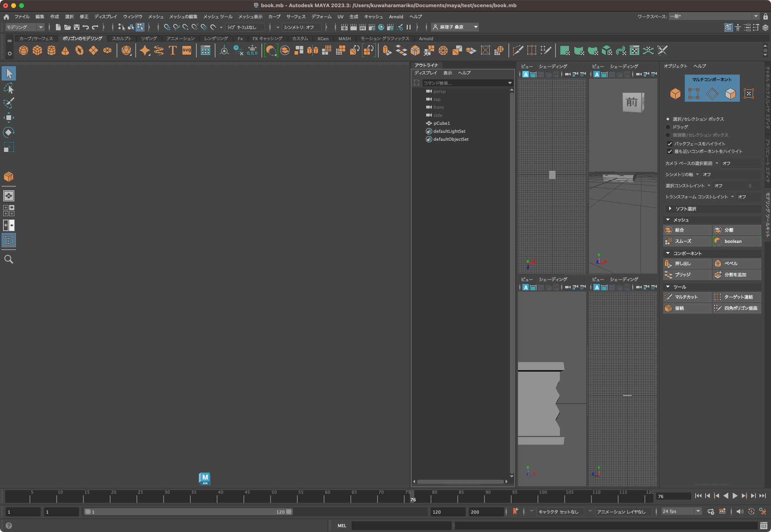Click the ブリッジ bridge button

pos(688,275)
